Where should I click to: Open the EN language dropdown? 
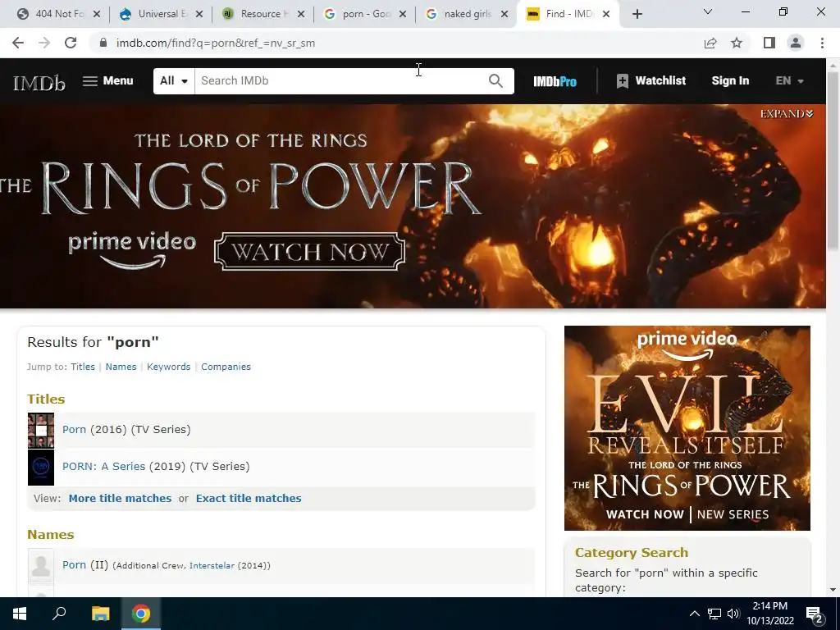tap(790, 81)
